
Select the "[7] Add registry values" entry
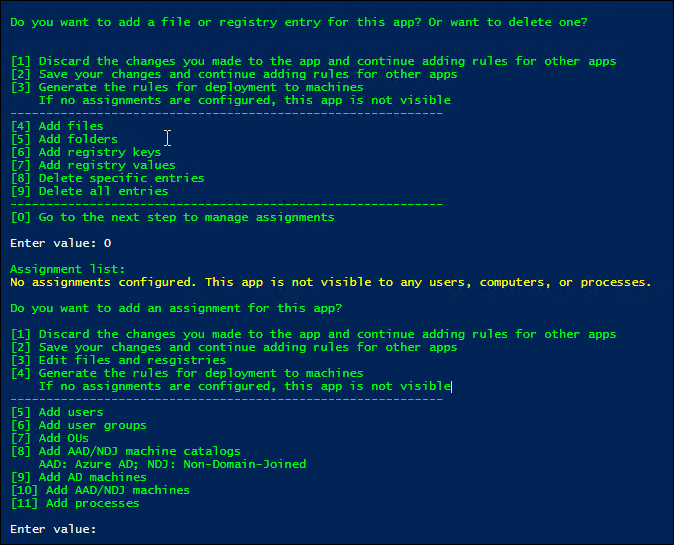[x=92, y=166]
